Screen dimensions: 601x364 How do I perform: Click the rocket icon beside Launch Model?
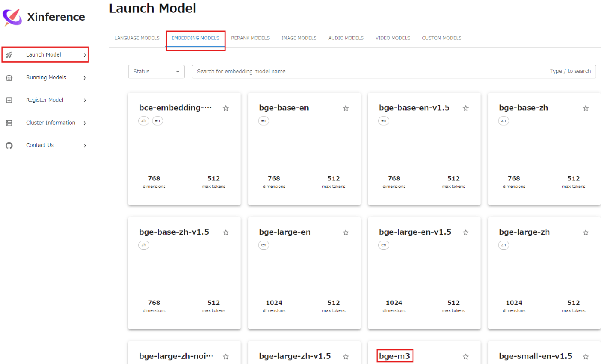9,55
